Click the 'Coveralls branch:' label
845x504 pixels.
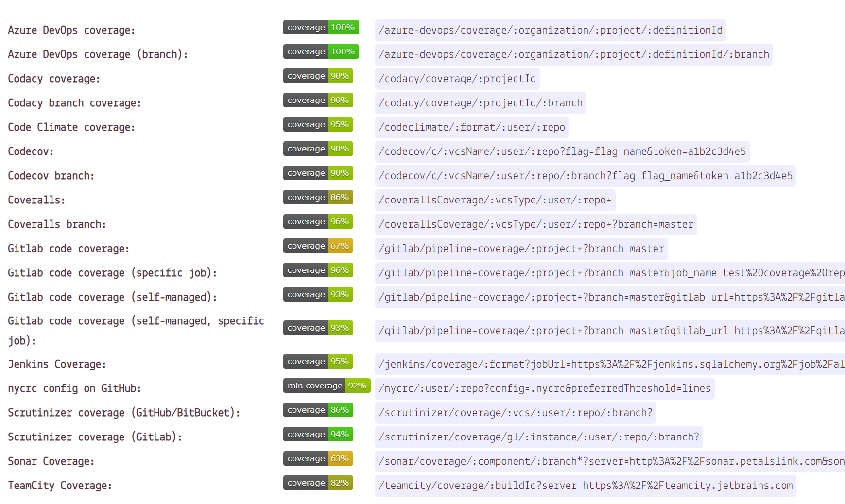pyautogui.click(x=57, y=224)
